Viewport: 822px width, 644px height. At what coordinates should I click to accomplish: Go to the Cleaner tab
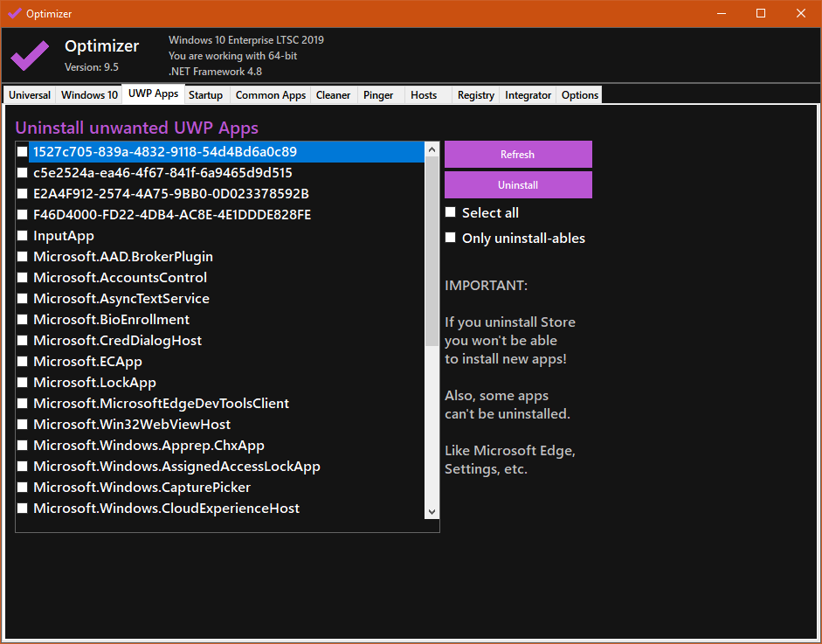[x=333, y=95]
